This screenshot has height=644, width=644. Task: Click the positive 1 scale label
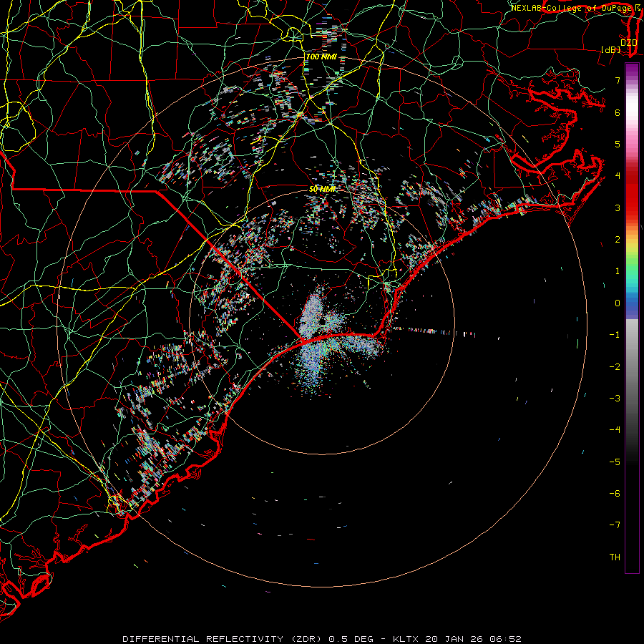click(618, 271)
